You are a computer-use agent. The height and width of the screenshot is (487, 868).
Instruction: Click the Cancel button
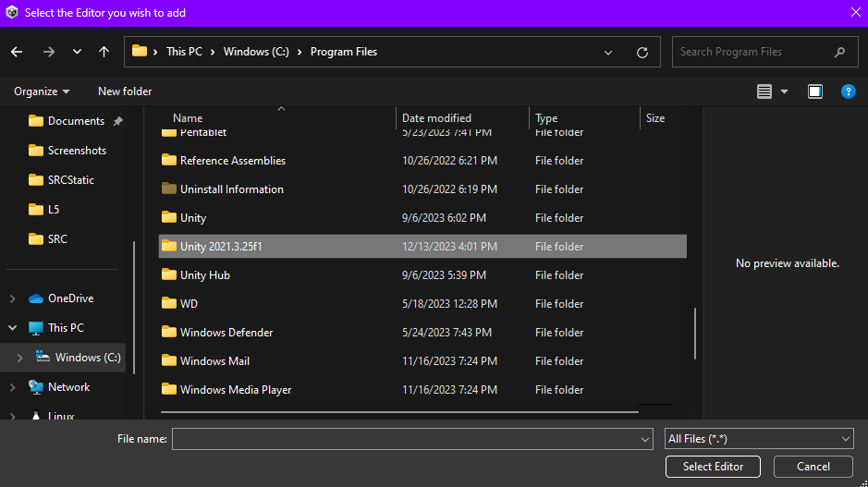(x=813, y=467)
